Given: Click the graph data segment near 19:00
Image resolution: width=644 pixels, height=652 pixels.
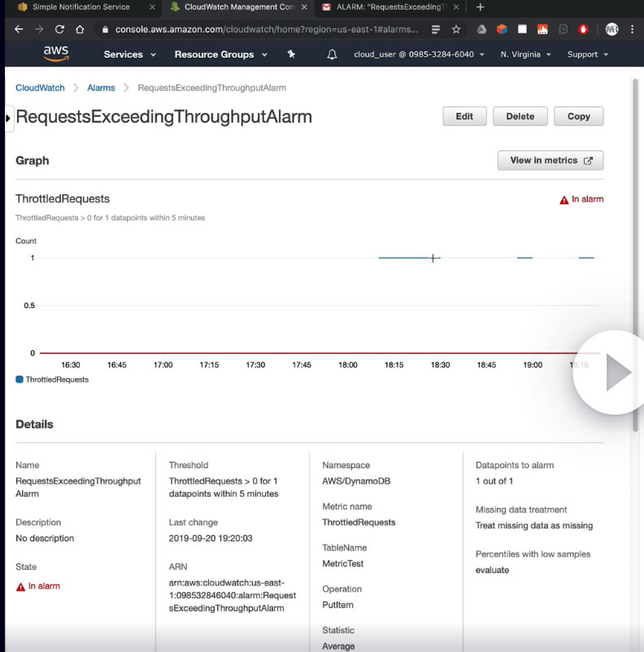Looking at the screenshot, I should (524, 258).
